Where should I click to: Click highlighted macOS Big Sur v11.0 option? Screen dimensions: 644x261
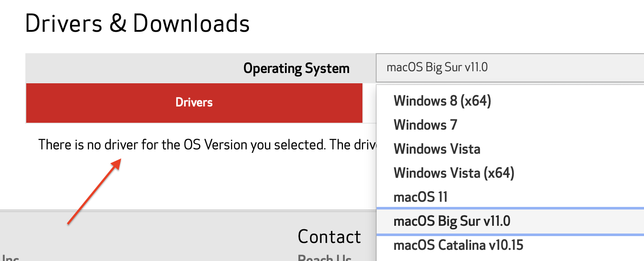pyautogui.click(x=451, y=221)
